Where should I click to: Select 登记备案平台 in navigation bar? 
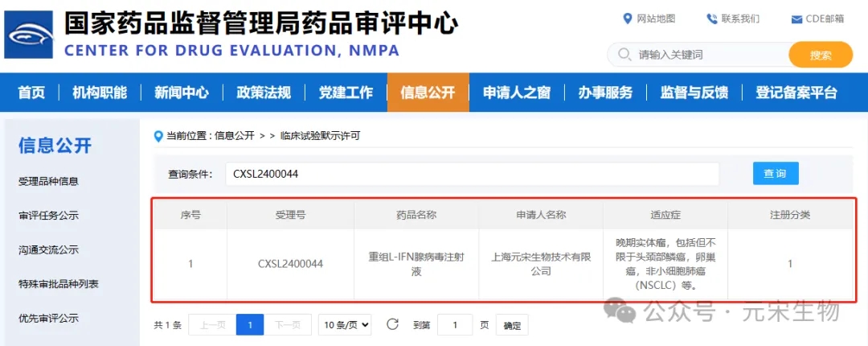click(796, 93)
